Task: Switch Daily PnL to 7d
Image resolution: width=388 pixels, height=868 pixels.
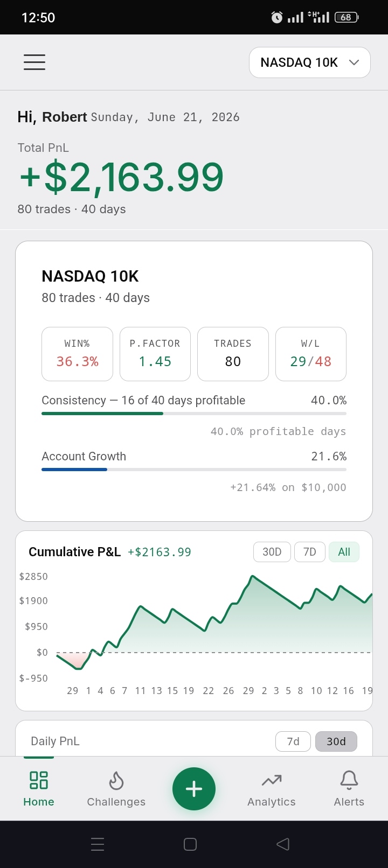Action: click(x=293, y=741)
